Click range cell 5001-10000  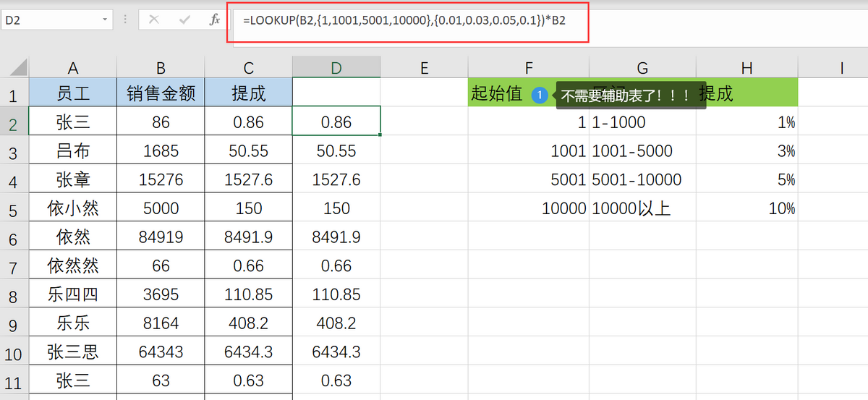[643, 179]
